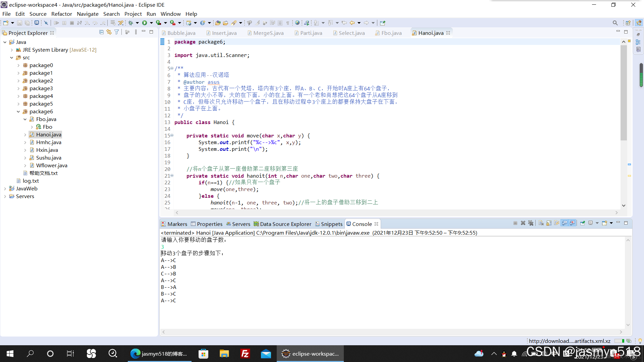Switch to MergeS.java editor tab
This screenshot has width=644, height=362.
tap(266, 33)
